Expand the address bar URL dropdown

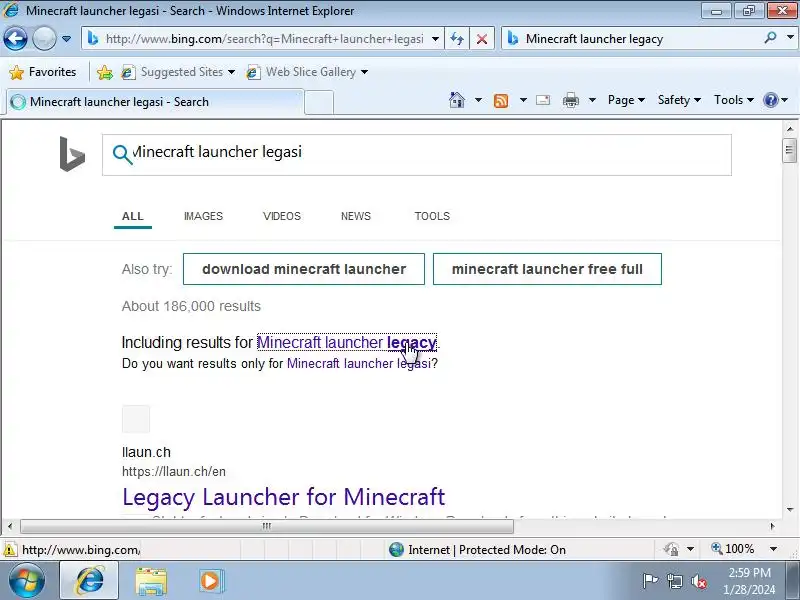(435, 39)
